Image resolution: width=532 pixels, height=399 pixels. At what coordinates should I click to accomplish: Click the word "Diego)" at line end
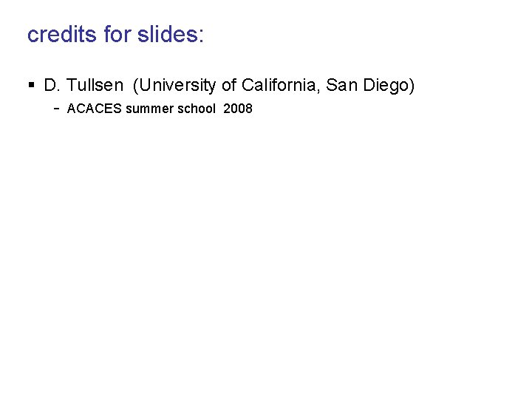[389, 86]
